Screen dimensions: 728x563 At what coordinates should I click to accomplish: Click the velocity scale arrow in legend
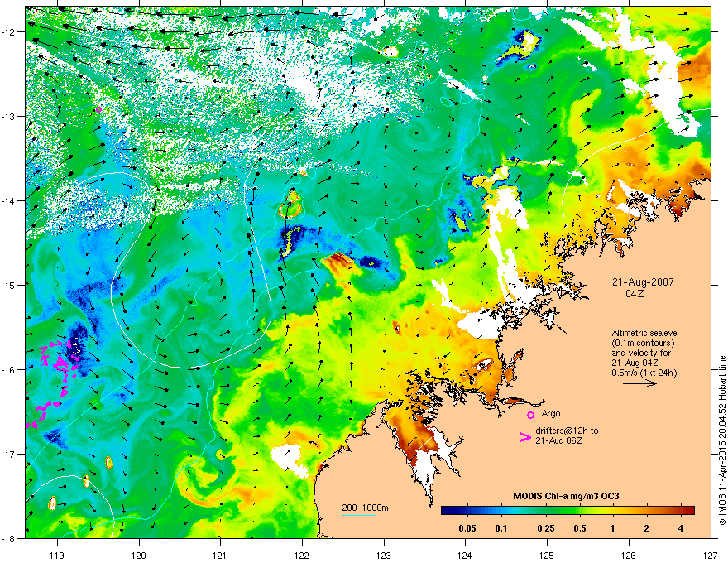click(x=639, y=383)
